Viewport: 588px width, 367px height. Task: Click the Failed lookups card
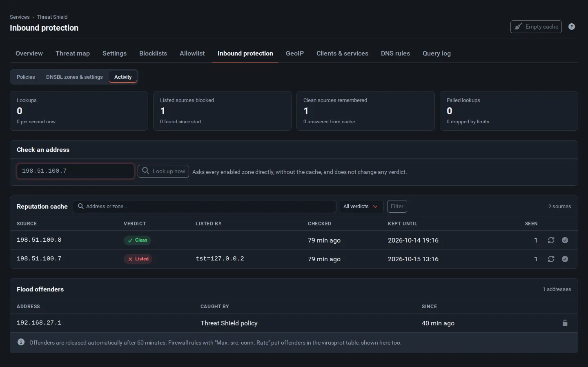coord(509,111)
